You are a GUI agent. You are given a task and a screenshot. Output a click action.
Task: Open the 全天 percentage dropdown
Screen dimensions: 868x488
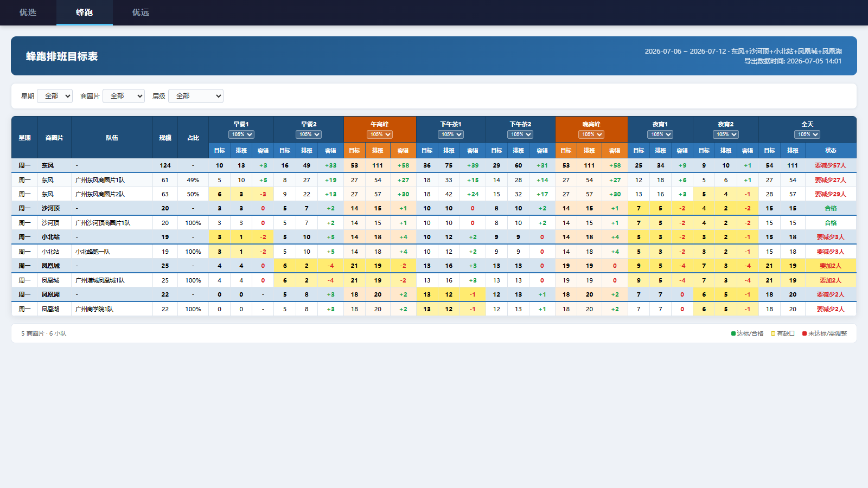807,134
